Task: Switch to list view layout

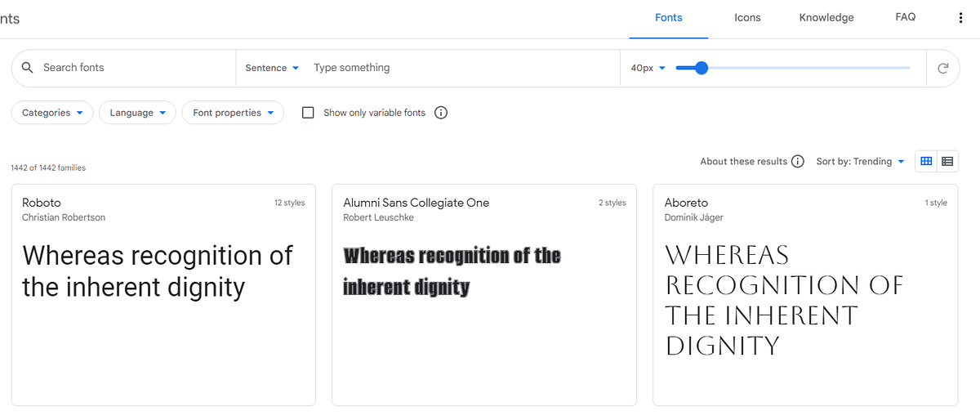Action: (947, 161)
